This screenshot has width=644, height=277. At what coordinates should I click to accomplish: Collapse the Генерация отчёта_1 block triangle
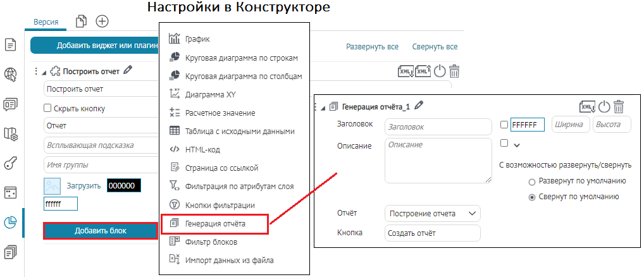tap(323, 107)
